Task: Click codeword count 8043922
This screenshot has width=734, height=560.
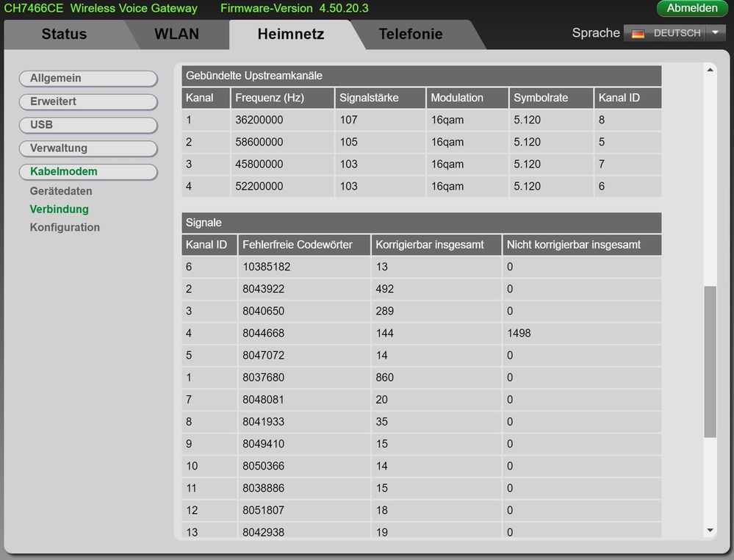Action: pos(263,289)
